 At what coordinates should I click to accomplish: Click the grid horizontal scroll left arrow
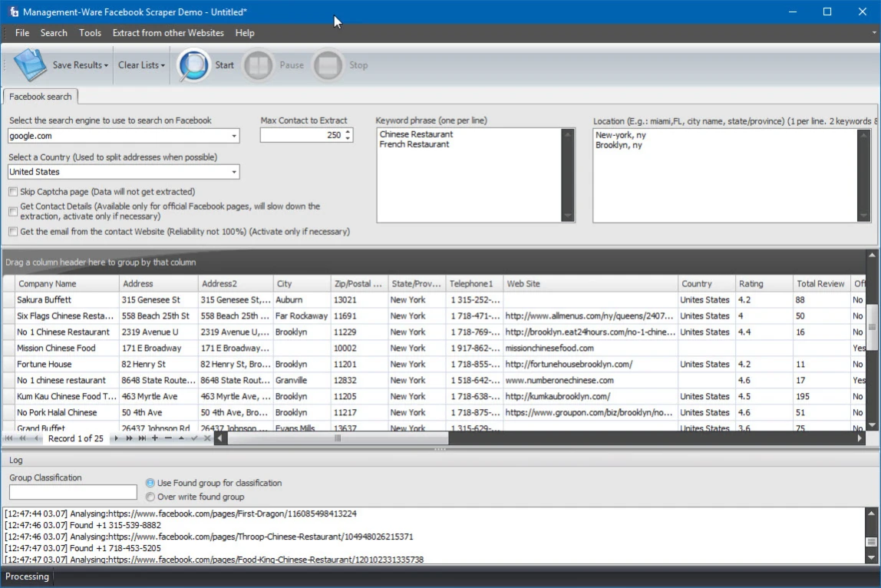click(x=220, y=438)
